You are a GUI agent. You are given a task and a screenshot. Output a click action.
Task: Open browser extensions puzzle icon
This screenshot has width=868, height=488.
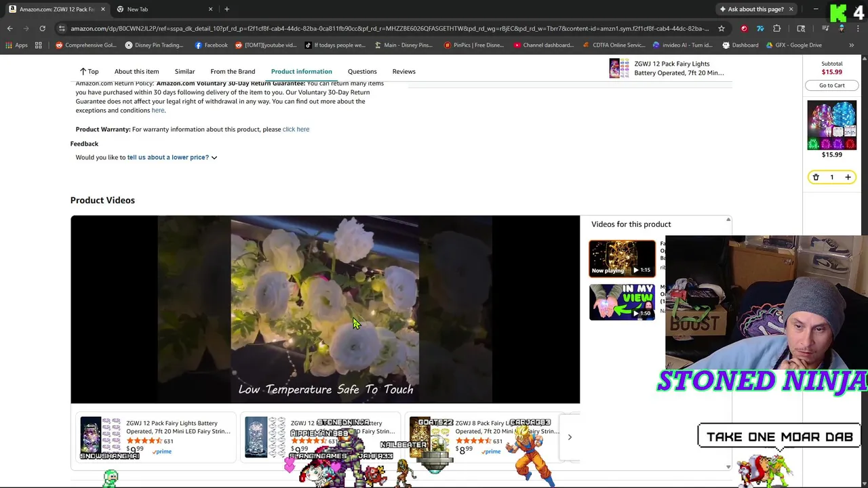pos(776,28)
